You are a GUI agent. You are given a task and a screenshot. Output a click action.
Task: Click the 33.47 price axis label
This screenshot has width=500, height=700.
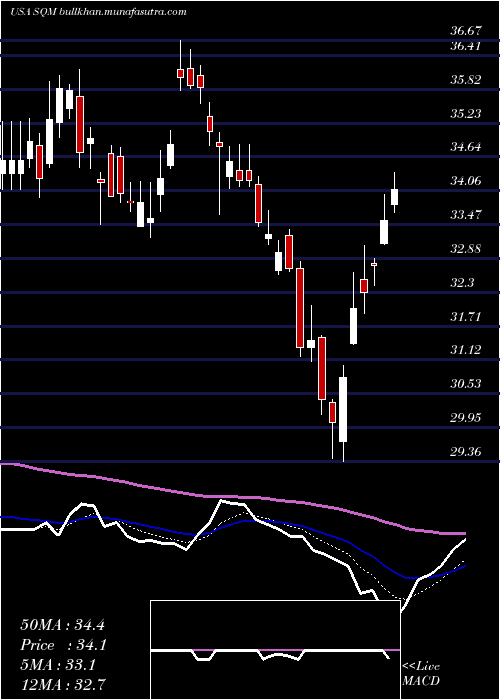coord(466,215)
